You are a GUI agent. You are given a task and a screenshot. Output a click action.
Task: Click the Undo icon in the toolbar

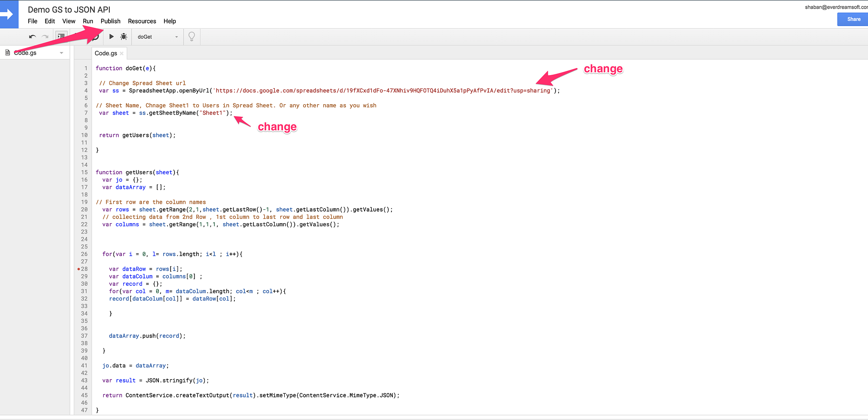tap(32, 36)
